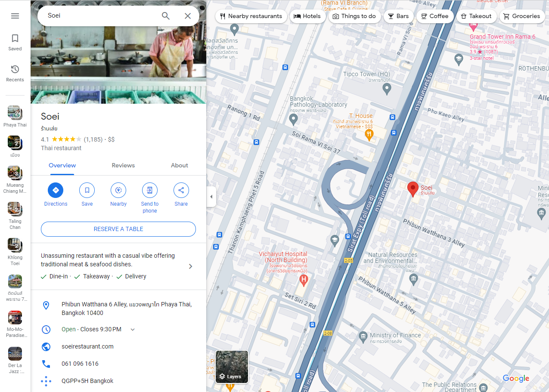Clear the search field
This screenshot has height=392, width=549.
pyautogui.click(x=188, y=15)
